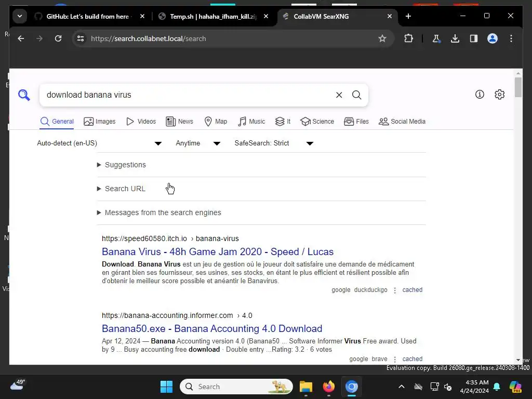Toggle the browser side panel
This screenshot has width=532, height=399.
click(474, 38)
